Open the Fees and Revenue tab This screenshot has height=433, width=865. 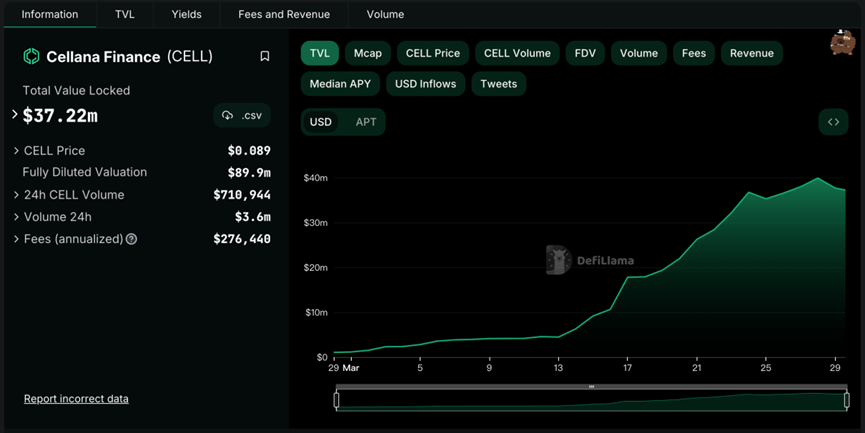[x=284, y=14]
